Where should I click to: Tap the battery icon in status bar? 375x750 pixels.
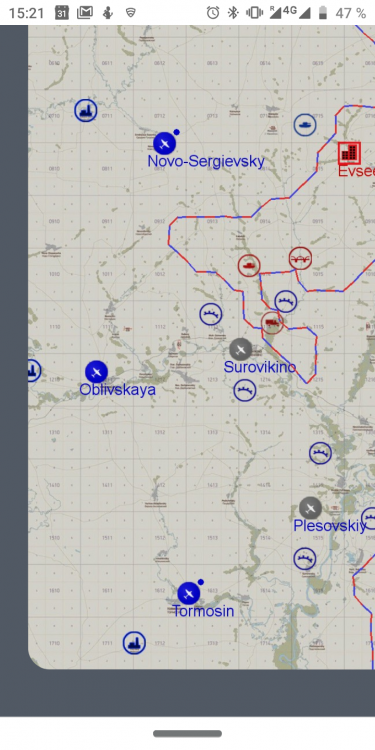[323, 12]
